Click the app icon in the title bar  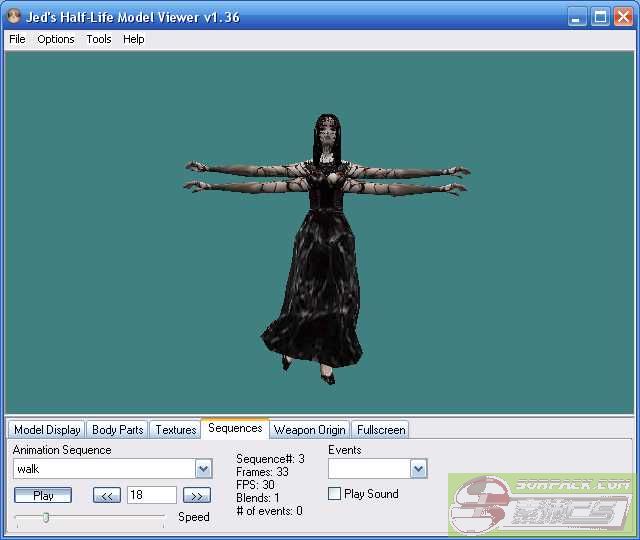[14, 16]
